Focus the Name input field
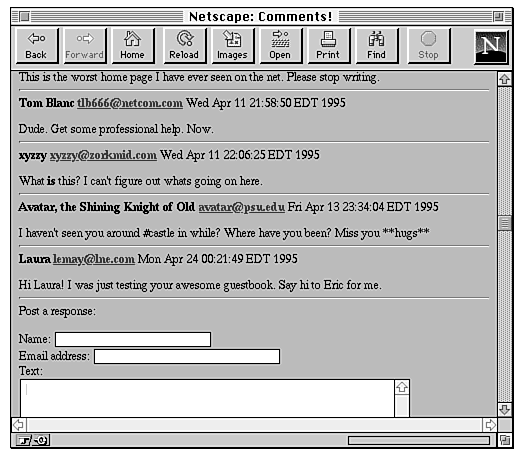The width and height of the screenshot is (529, 453). (x=133, y=339)
